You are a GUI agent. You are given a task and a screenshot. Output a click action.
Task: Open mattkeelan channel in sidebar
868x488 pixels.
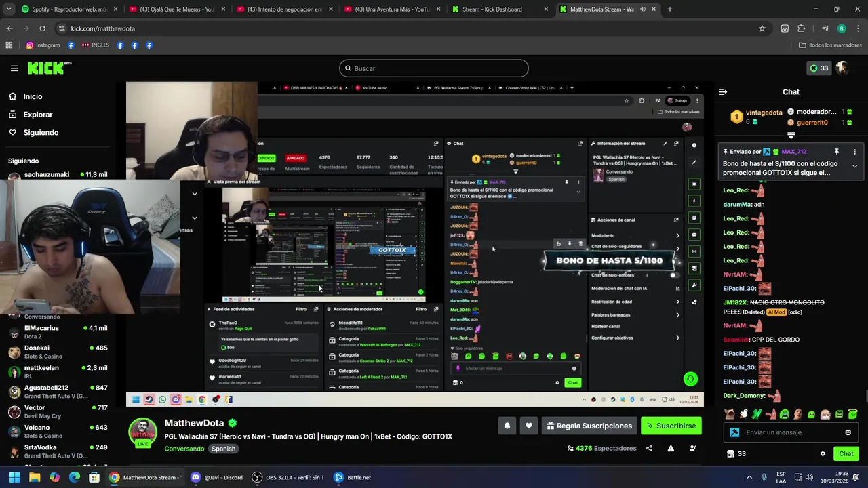point(58,371)
